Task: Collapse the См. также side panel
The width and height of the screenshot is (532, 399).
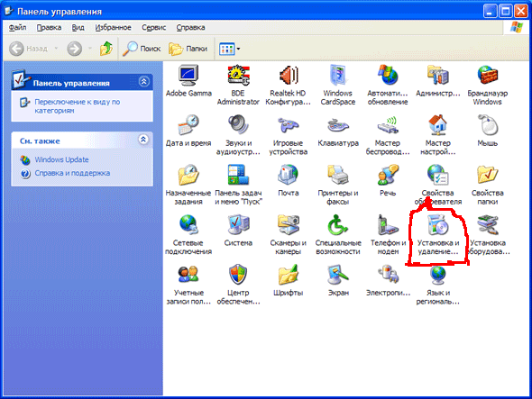Action: pyautogui.click(x=144, y=140)
